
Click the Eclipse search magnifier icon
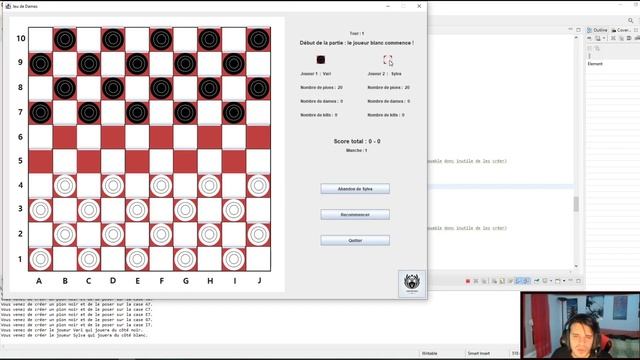[x=631, y=20]
